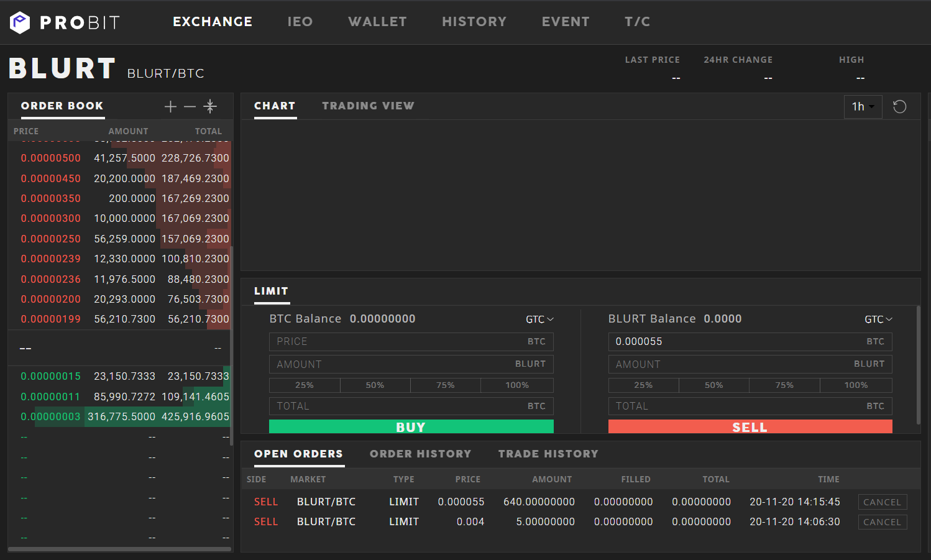Focus the buy AMOUNT input field

point(411,364)
